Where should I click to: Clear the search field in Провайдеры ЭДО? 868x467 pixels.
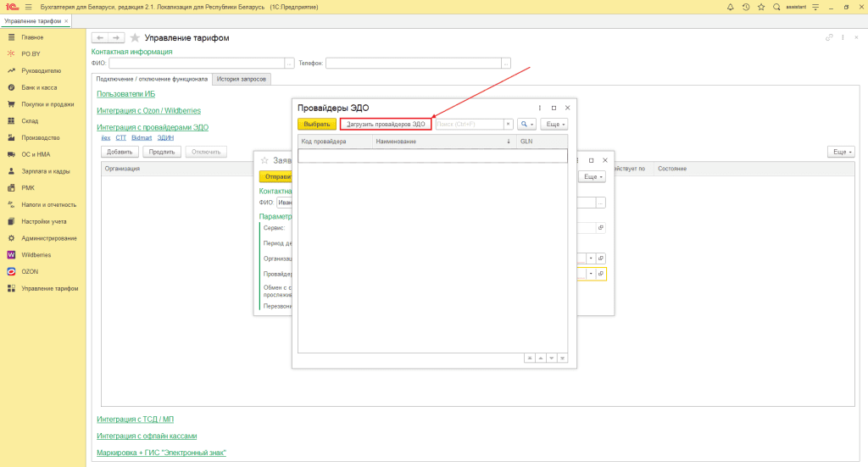(x=509, y=124)
